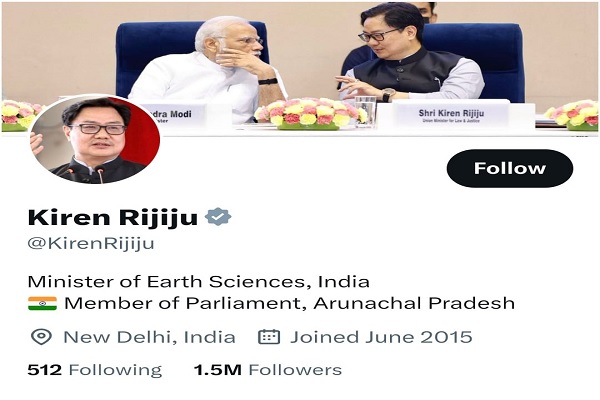Open the header banner photo
Viewport: 600px width, 400px height.
[x=300, y=67]
